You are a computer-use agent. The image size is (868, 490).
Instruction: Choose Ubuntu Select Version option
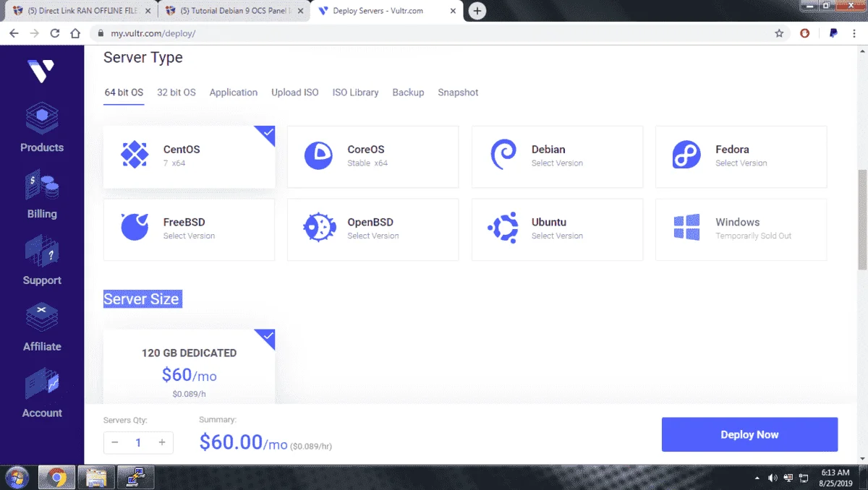[557, 236]
